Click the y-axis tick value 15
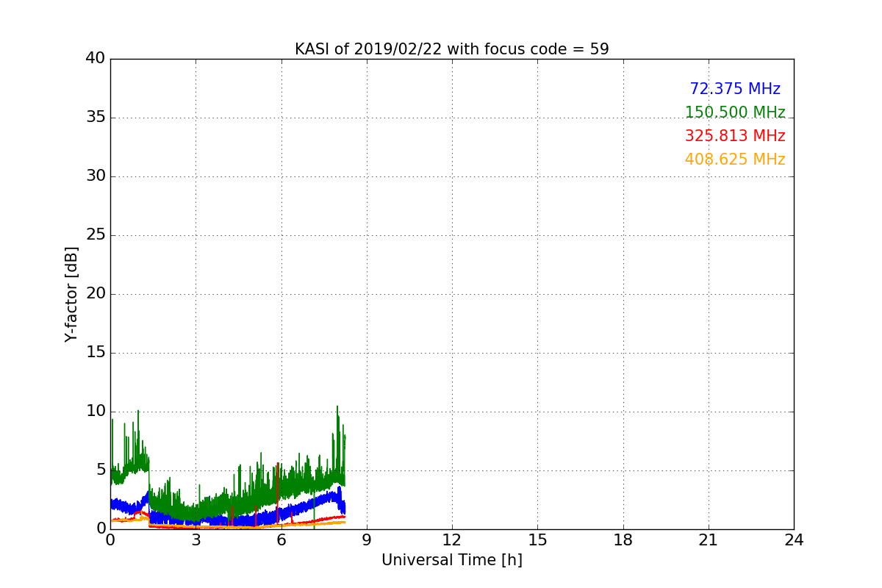 pyautogui.click(x=96, y=353)
